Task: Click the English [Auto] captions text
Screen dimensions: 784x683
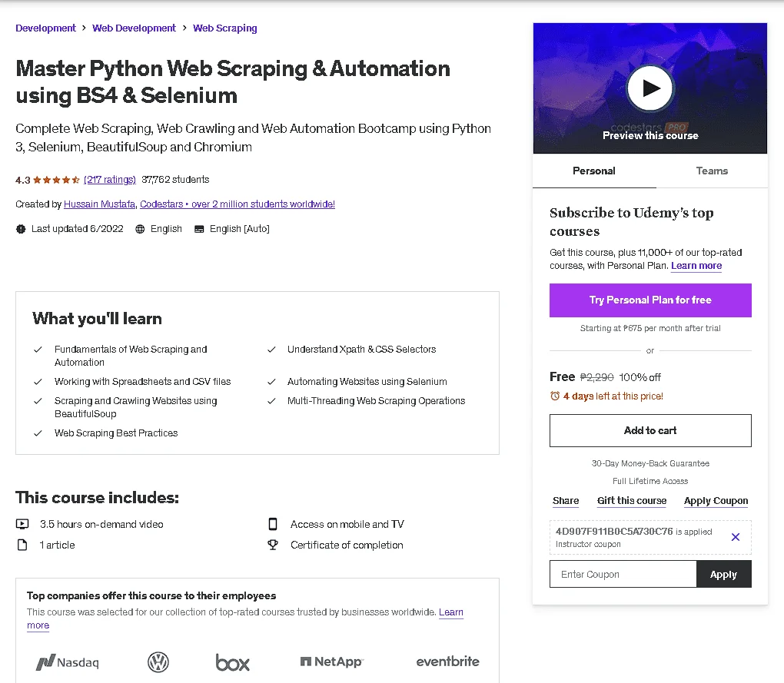Action: tap(240, 229)
